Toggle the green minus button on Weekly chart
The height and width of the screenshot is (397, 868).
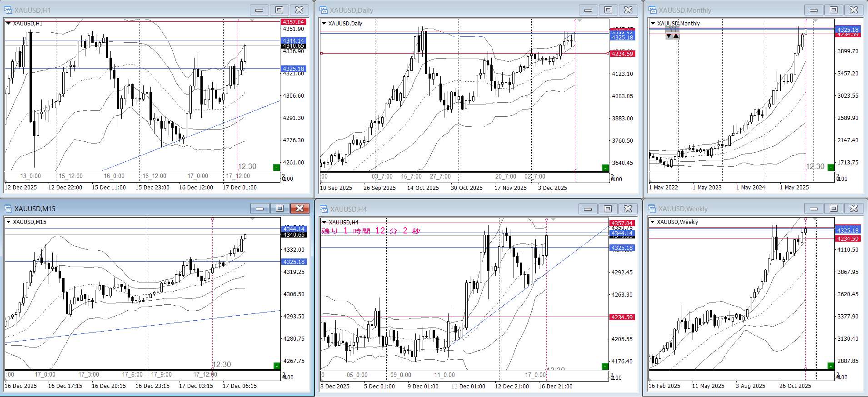coord(831,366)
